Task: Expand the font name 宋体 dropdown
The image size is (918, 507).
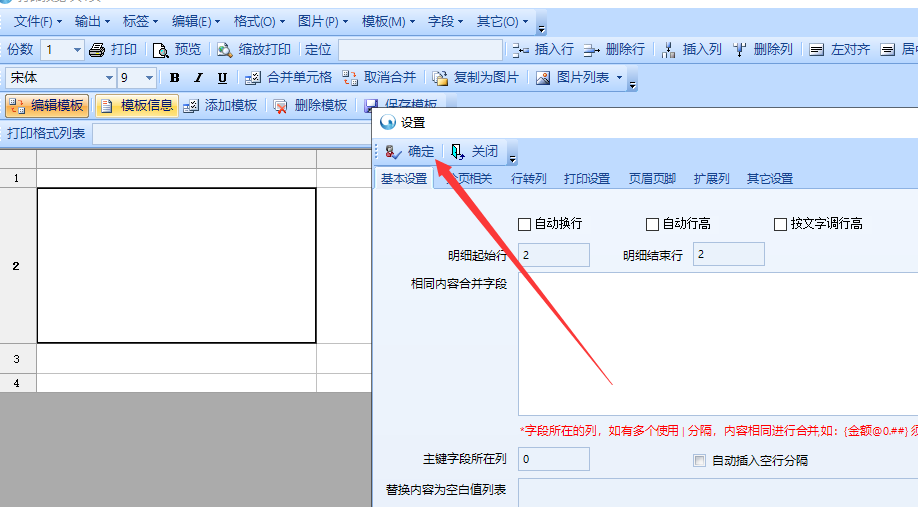Action: (x=109, y=78)
